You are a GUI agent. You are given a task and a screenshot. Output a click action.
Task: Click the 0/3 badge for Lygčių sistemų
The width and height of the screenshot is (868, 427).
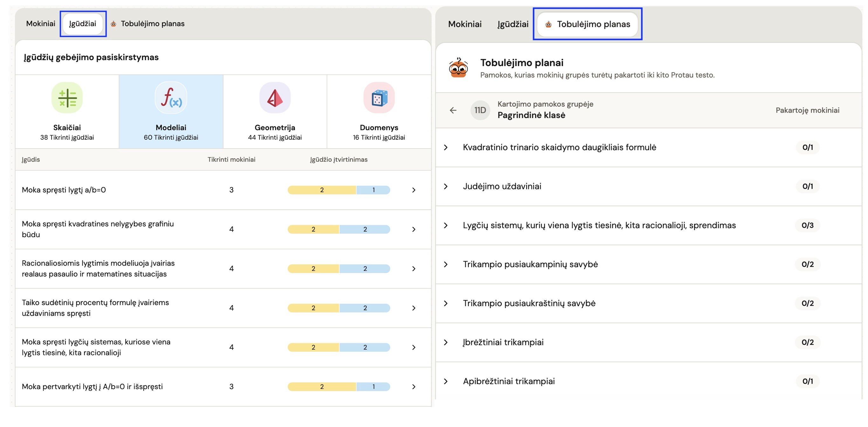click(x=807, y=225)
